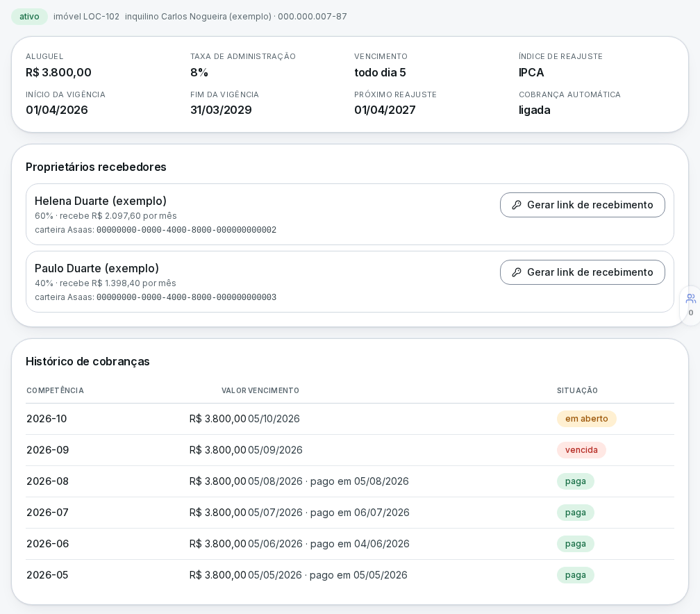The image size is (700, 614).
Task: Select Helena's Asaas wallet ID text
Action: click(x=186, y=230)
